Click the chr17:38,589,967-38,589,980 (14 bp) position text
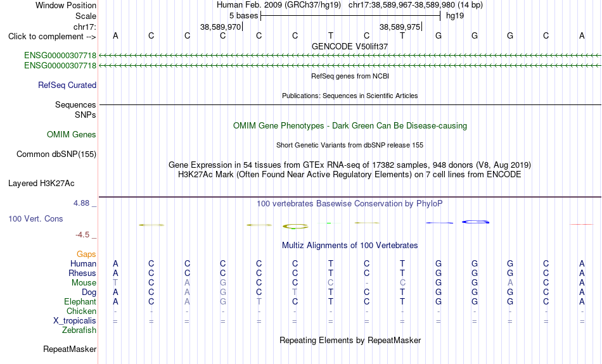Screen dimensions: 602x364 [x=416, y=5]
